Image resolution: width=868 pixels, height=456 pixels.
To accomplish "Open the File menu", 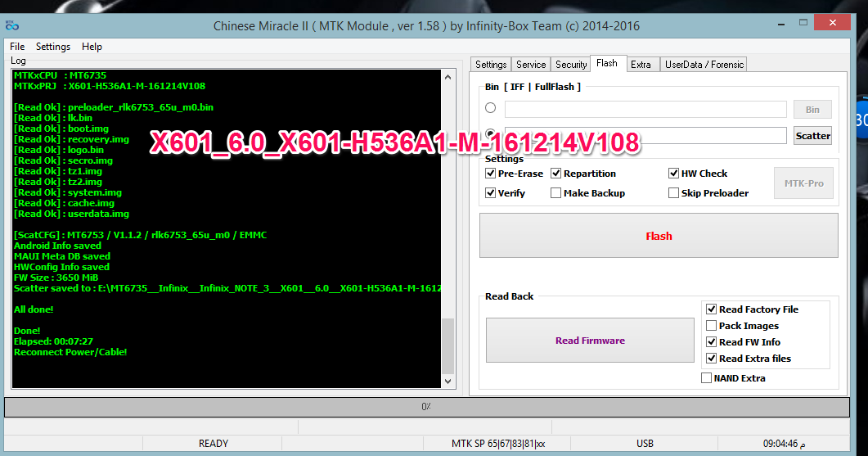I will [x=17, y=47].
